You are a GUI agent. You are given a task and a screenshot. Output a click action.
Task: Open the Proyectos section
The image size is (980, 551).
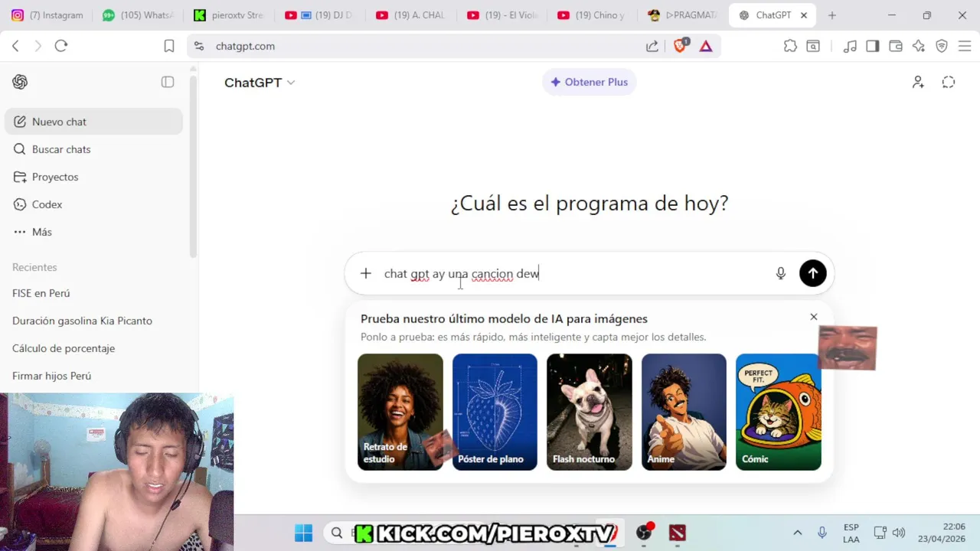93,177
